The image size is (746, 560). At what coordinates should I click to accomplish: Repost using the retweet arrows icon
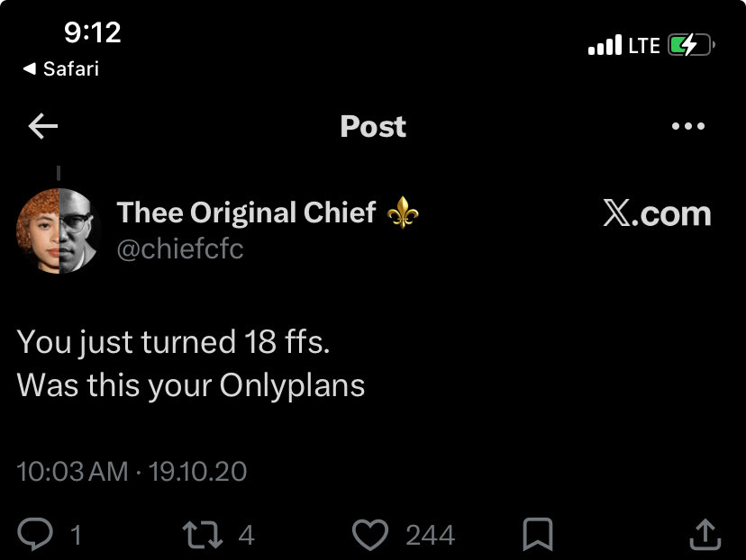203,535
